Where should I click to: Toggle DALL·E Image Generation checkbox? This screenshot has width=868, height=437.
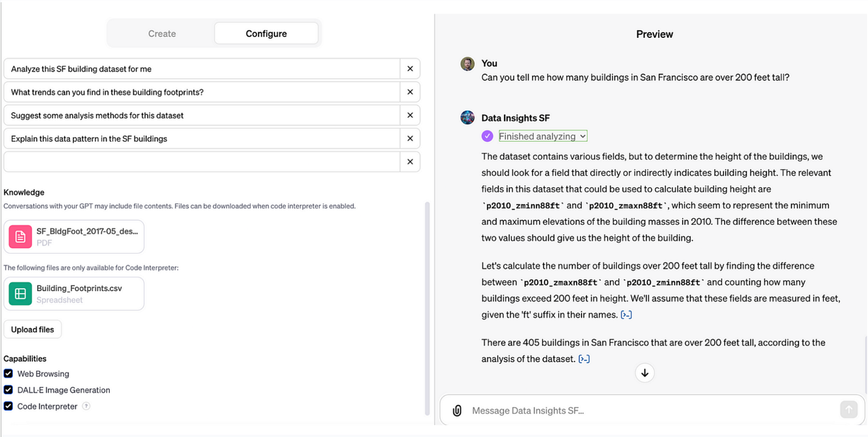click(8, 390)
